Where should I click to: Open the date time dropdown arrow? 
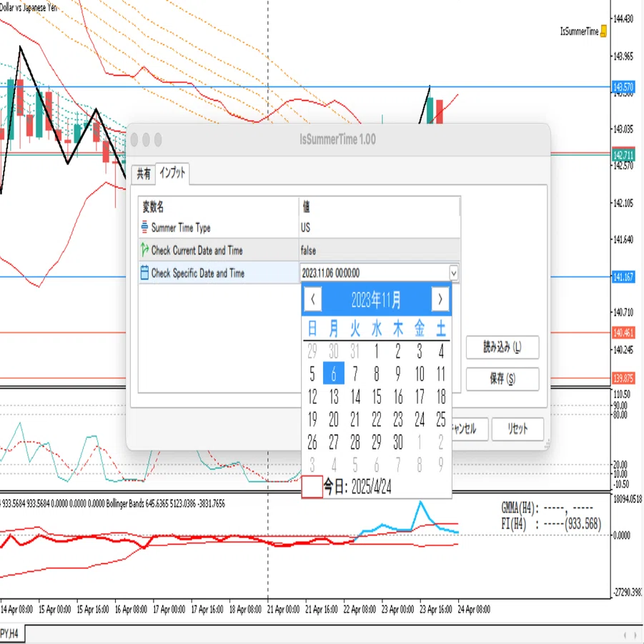pos(453,273)
